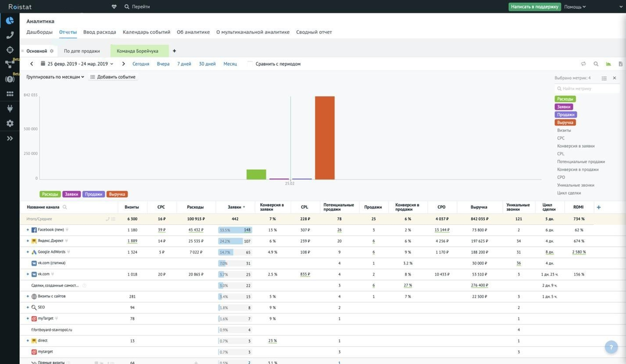Image resolution: width=626 pixels, height=364 pixels.
Task: Switch to the Дашборды tab
Action: [40, 32]
